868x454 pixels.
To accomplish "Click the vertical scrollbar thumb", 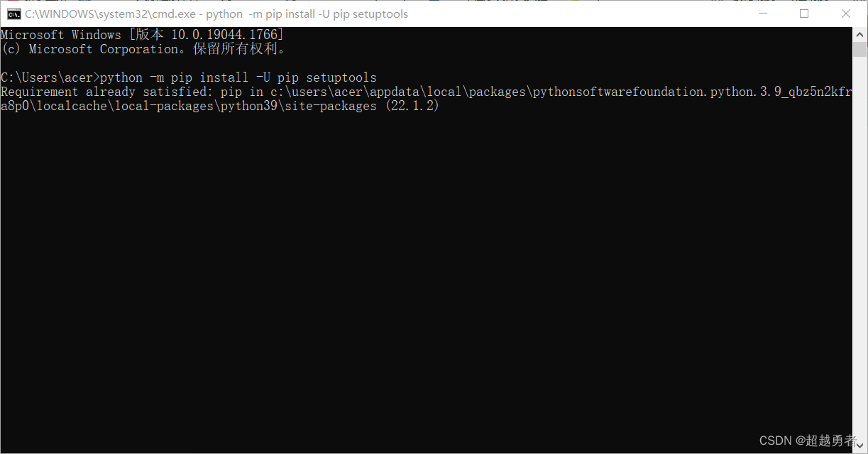I will pos(859,49).
